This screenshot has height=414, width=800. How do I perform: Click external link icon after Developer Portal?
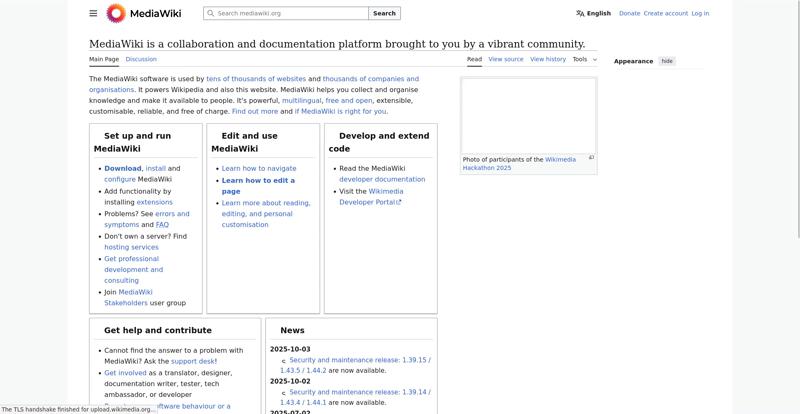pos(400,202)
